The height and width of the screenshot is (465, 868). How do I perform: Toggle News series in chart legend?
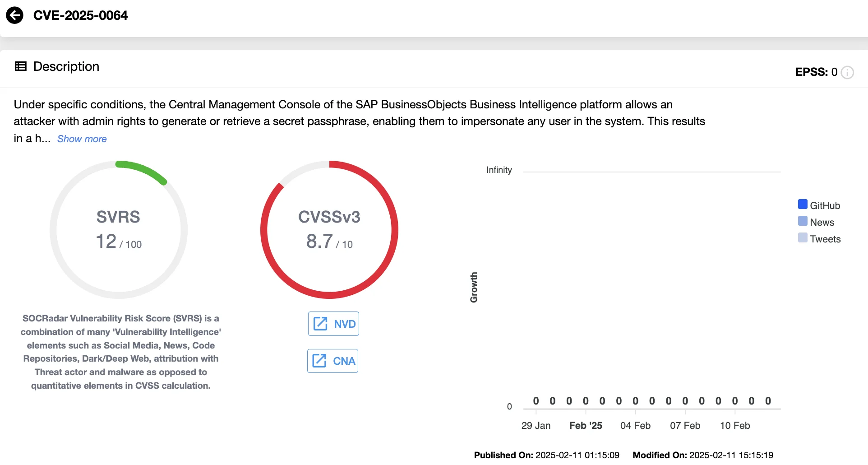tap(816, 222)
